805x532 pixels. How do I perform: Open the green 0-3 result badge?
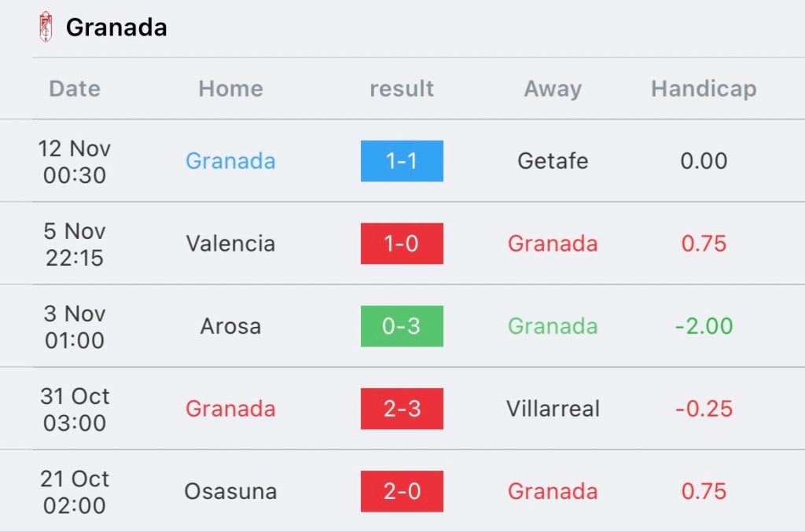pos(402,326)
